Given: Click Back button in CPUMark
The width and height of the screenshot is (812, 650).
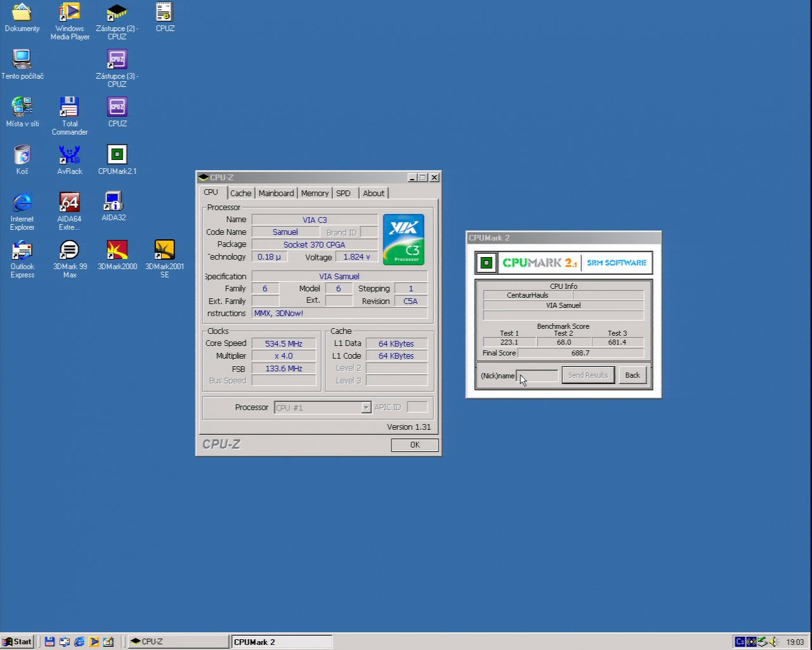Looking at the screenshot, I should point(632,375).
